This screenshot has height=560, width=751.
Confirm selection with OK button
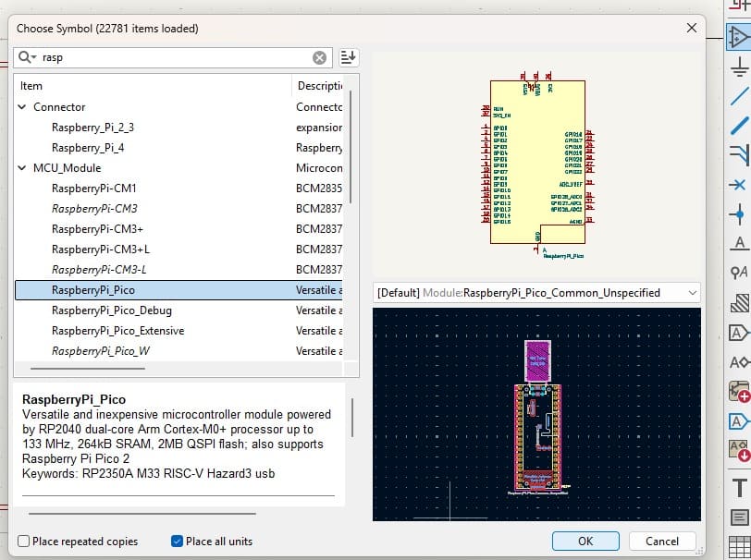pos(585,541)
